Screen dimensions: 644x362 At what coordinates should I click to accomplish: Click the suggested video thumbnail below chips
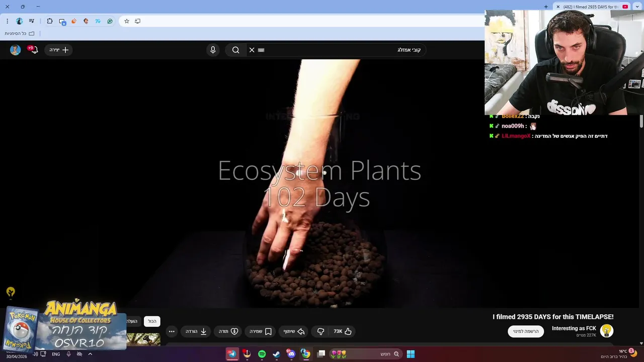[x=143, y=339]
